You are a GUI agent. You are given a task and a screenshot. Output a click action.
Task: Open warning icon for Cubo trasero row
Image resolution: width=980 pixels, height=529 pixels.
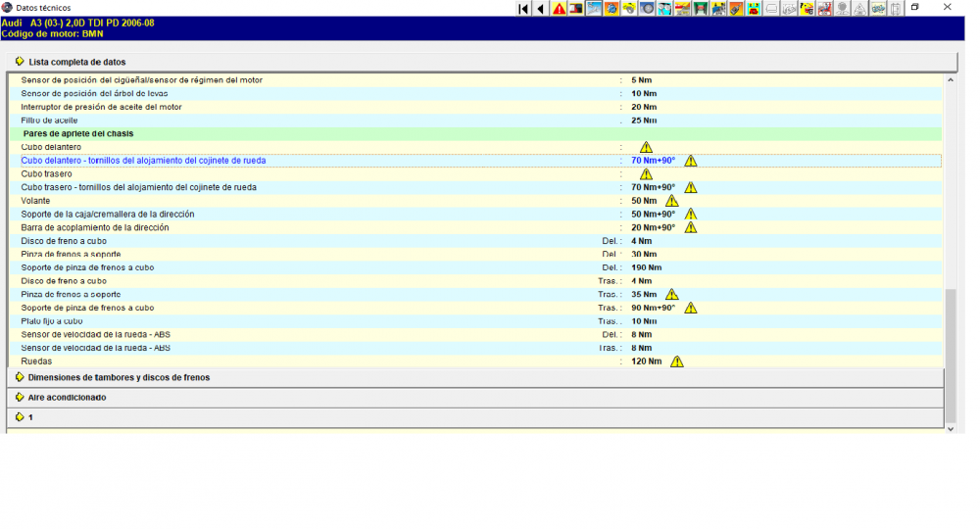tap(646, 174)
